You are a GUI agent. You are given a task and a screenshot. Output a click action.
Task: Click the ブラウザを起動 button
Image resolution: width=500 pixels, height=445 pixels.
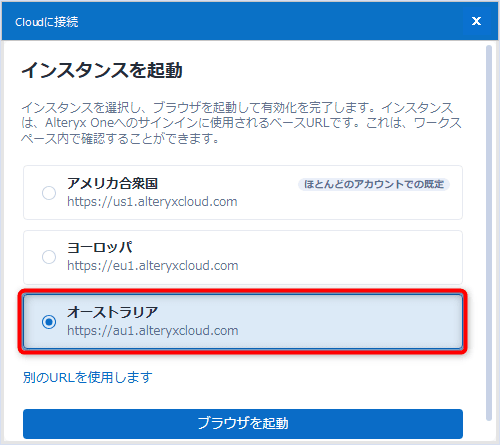[243, 423]
